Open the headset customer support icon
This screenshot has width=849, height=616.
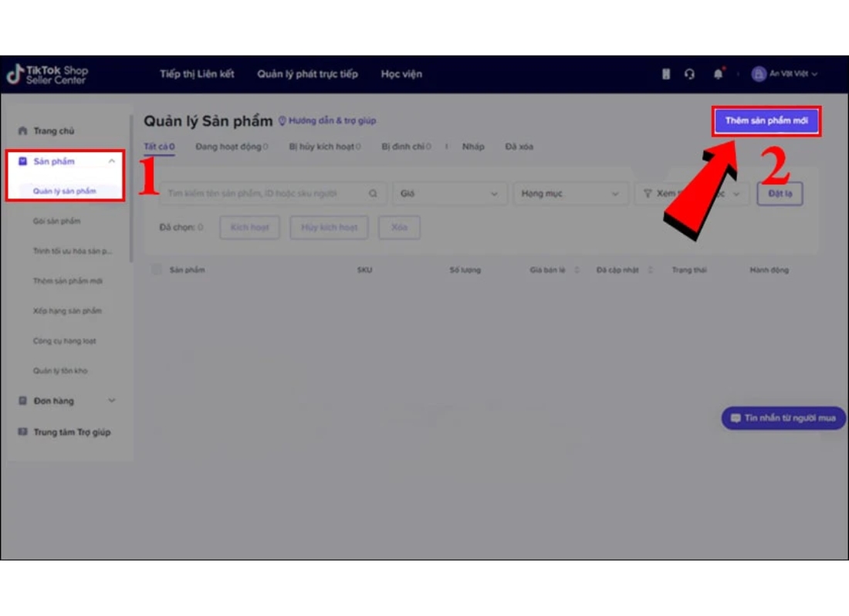tap(689, 74)
